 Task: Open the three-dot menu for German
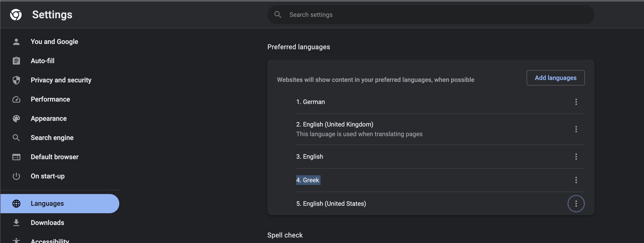pos(576,102)
